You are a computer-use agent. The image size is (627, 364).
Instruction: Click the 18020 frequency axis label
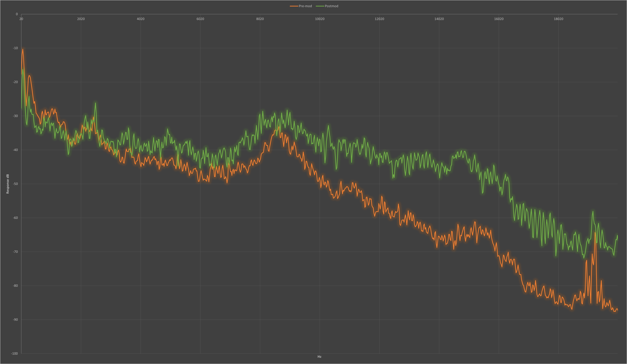[x=559, y=19]
